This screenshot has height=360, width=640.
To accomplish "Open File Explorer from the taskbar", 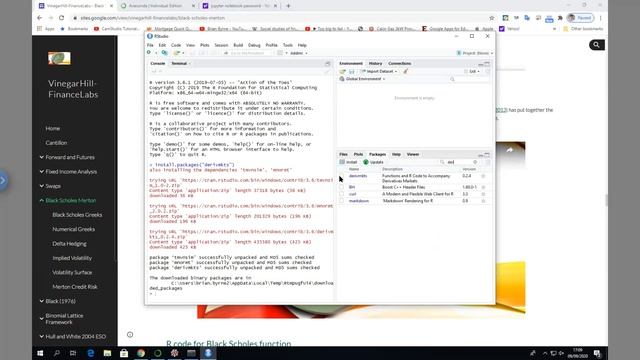I will click(107, 353).
